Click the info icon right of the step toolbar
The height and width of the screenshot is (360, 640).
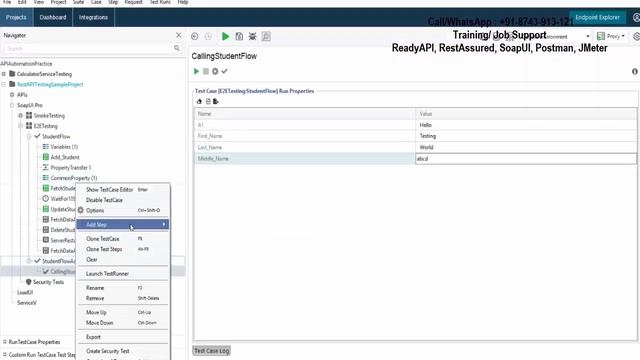[x=635, y=71]
